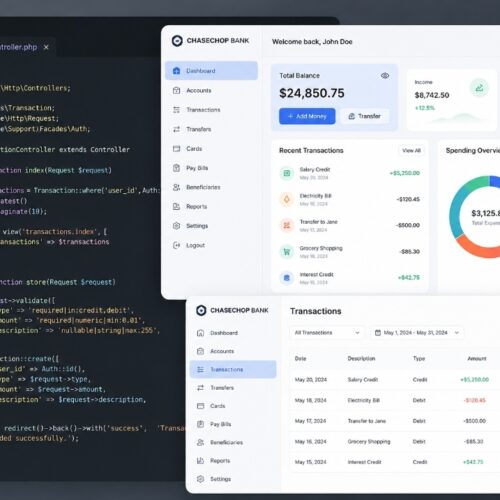Click the calendar icon in date range selector
The width and height of the screenshot is (500, 500).
click(378, 333)
